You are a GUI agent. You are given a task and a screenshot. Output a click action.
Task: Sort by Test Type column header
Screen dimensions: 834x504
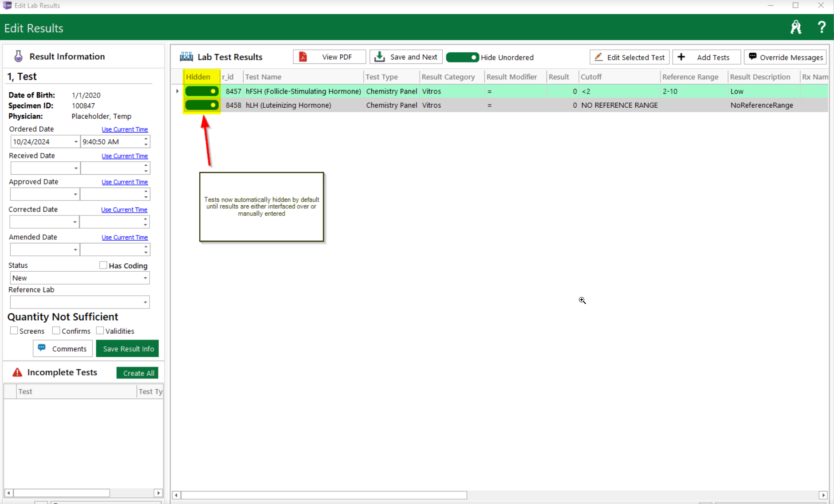click(x=391, y=77)
